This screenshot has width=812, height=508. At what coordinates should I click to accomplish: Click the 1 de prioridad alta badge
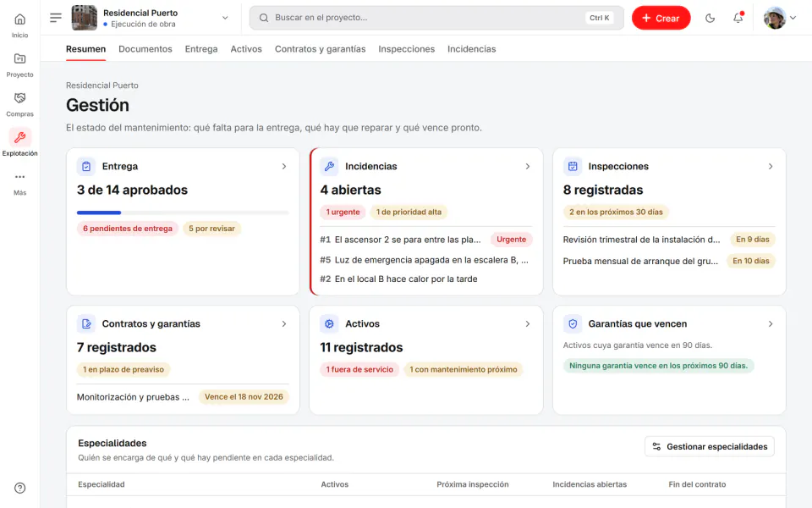[x=409, y=212]
